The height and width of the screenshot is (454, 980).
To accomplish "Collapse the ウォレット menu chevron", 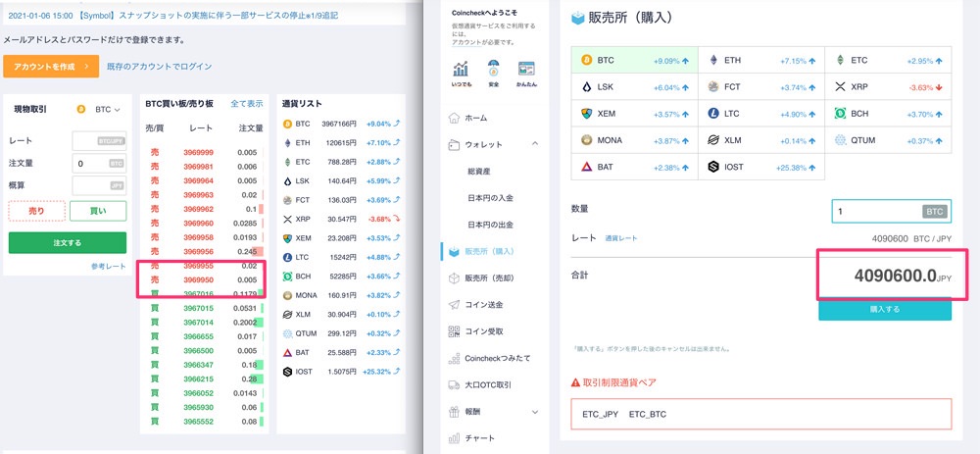I will click(535, 144).
